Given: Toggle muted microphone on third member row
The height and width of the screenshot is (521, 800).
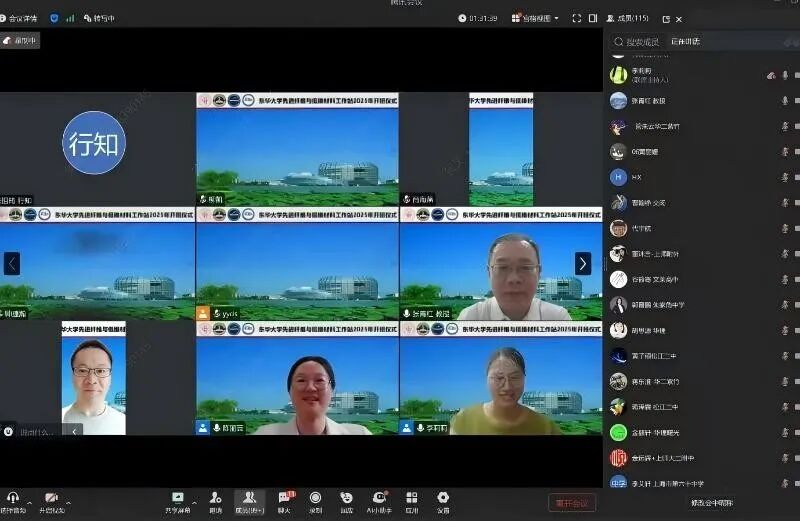Looking at the screenshot, I should coord(785,126).
